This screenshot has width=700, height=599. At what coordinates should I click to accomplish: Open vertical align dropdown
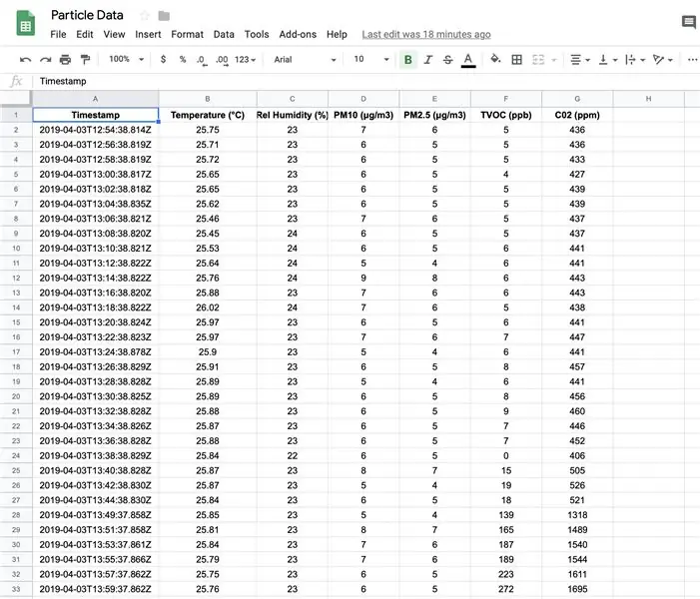pyautogui.click(x=607, y=59)
